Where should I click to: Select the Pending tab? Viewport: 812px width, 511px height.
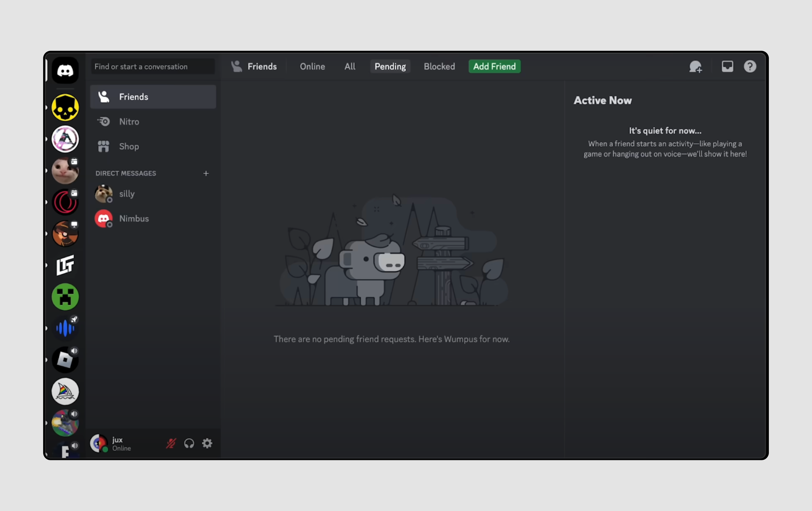pos(390,66)
